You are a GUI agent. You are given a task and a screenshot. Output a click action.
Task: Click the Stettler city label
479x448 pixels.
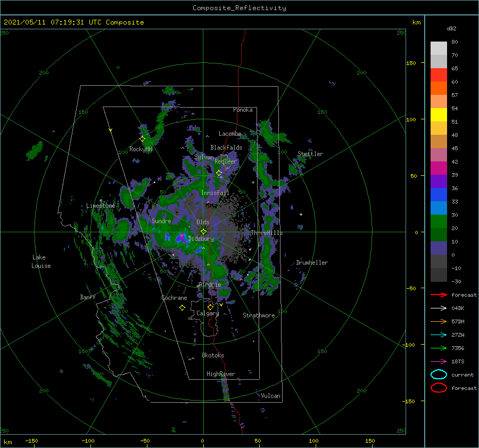310,154
